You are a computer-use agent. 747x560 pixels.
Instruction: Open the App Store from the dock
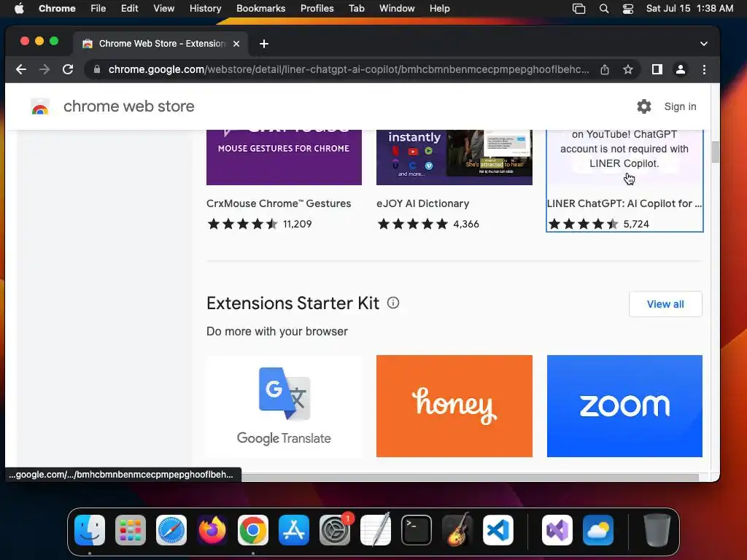click(x=294, y=530)
